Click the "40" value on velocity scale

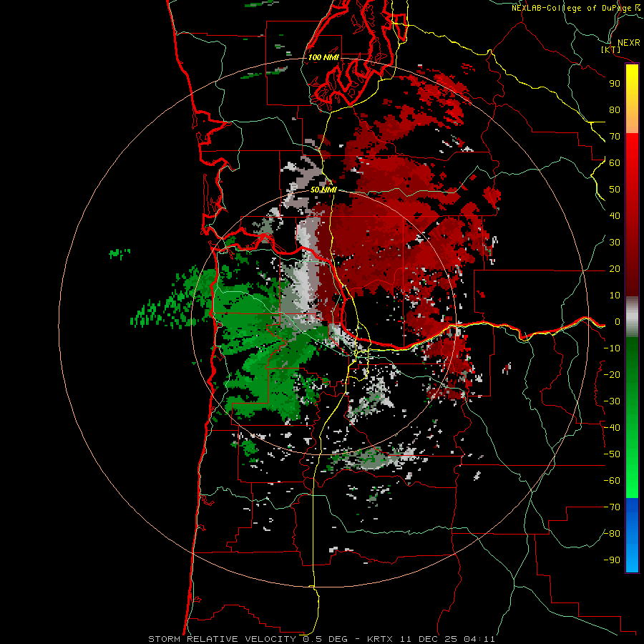pos(615,215)
